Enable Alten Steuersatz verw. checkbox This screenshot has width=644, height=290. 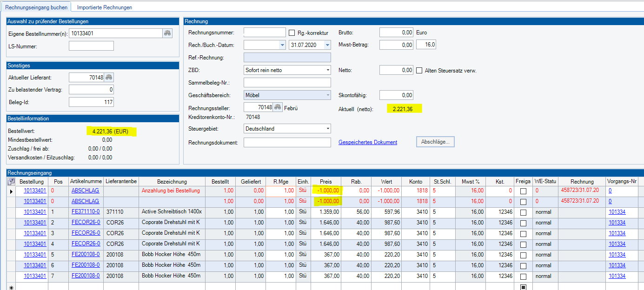pyautogui.click(x=419, y=71)
